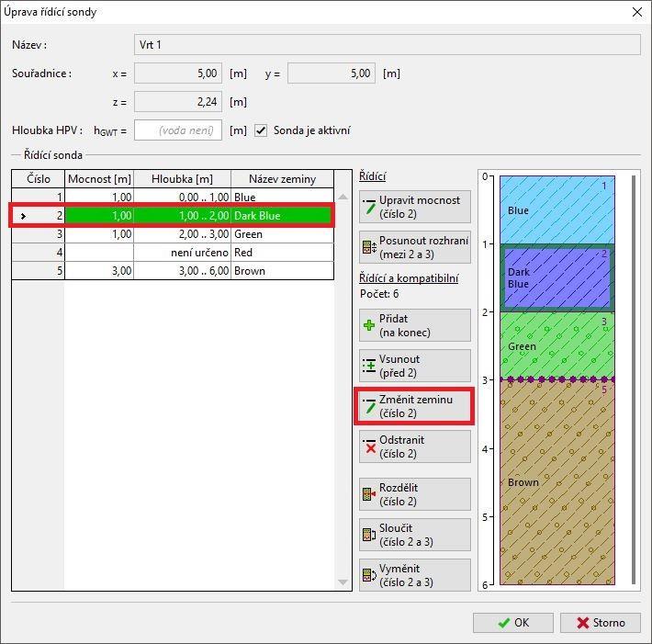
Task: Click the Green layer in borehole preview
Action: pyautogui.click(x=557, y=345)
